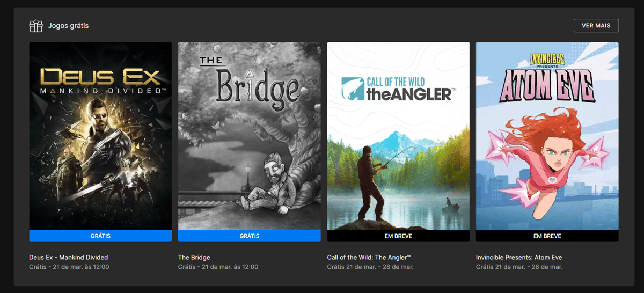Click the Atom Eve availability date text

click(519, 267)
